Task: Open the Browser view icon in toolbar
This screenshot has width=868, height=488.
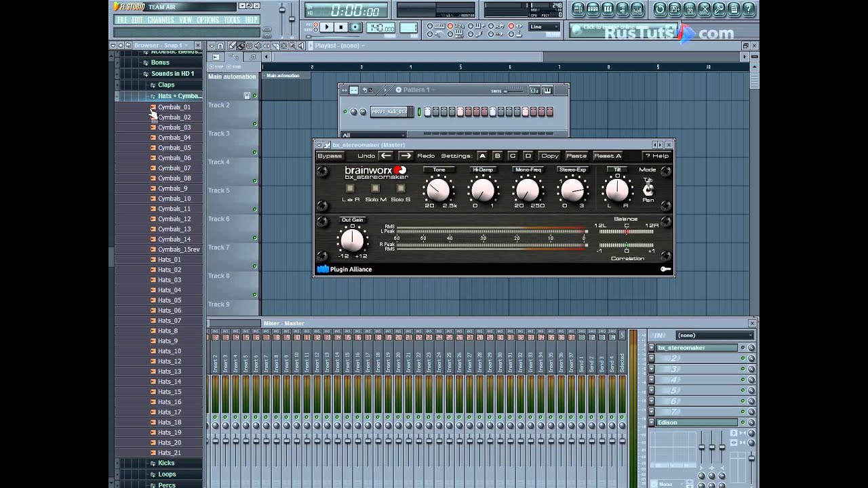Action: coord(623,9)
